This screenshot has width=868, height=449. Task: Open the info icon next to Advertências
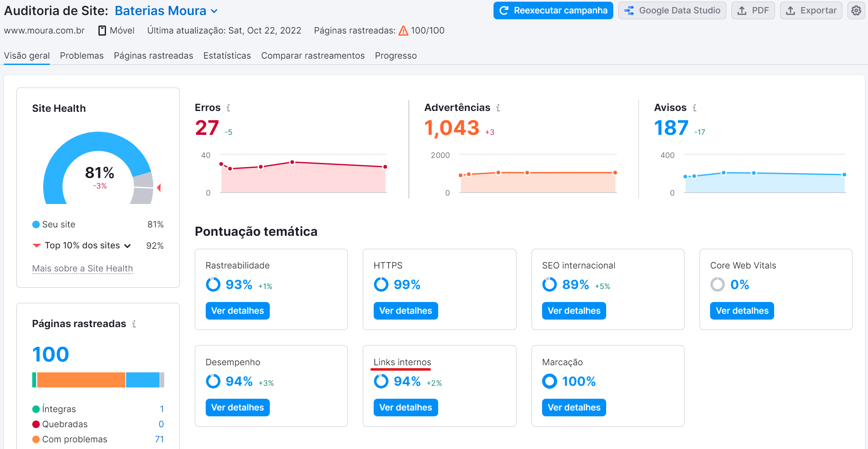tap(498, 108)
